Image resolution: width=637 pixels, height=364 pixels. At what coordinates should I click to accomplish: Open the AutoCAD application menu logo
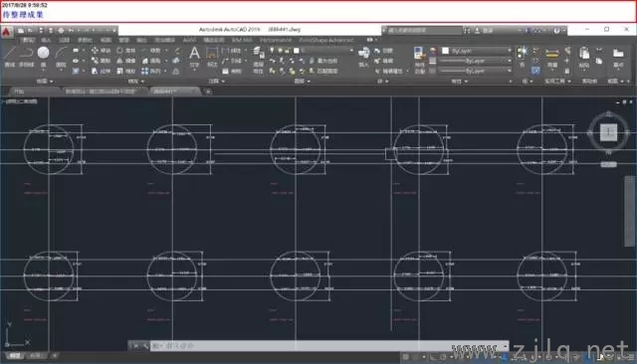[6, 32]
